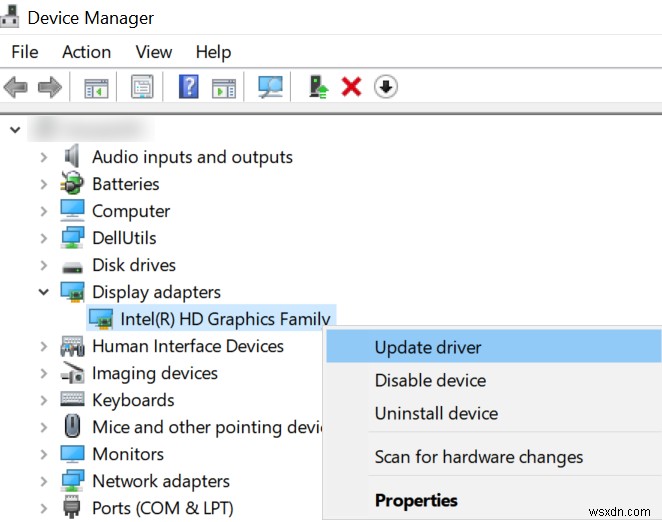Select the Keyboards label
The image size is (662, 522).
point(133,400)
